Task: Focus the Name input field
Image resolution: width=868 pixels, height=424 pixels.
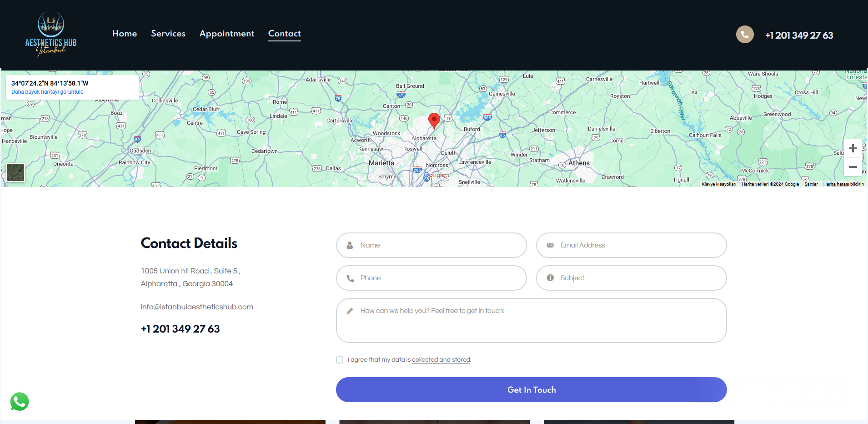Action: tap(431, 245)
